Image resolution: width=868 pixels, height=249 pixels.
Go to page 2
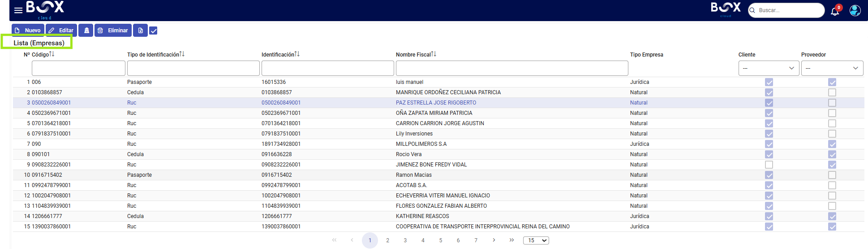click(387, 240)
